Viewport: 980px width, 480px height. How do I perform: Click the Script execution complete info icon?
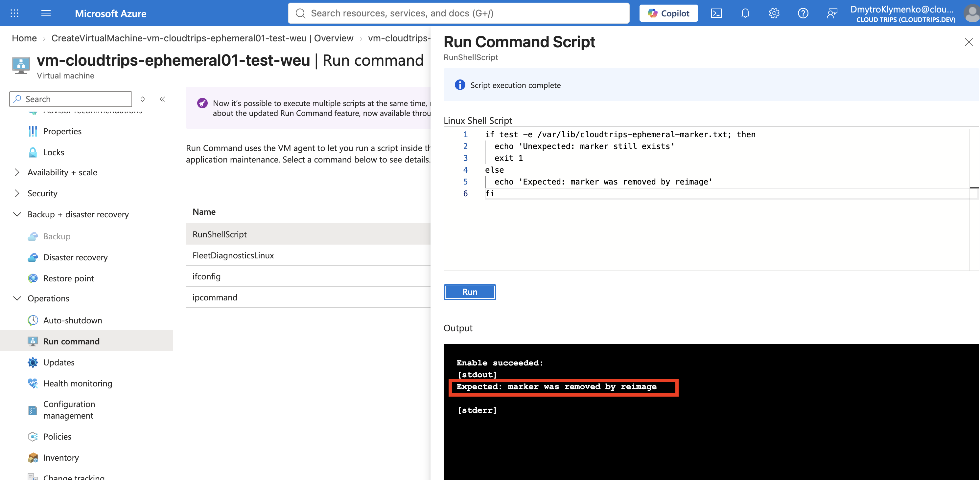459,85
